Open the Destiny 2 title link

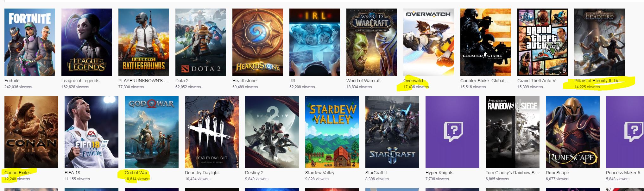pyautogui.click(x=254, y=173)
